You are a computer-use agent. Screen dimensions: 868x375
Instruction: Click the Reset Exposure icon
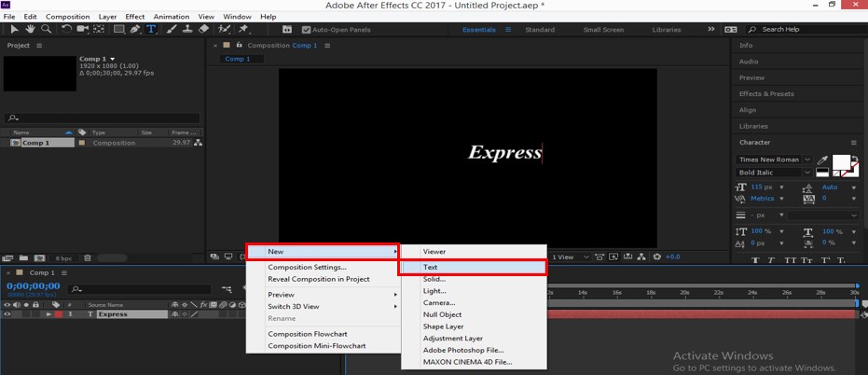point(657,257)
